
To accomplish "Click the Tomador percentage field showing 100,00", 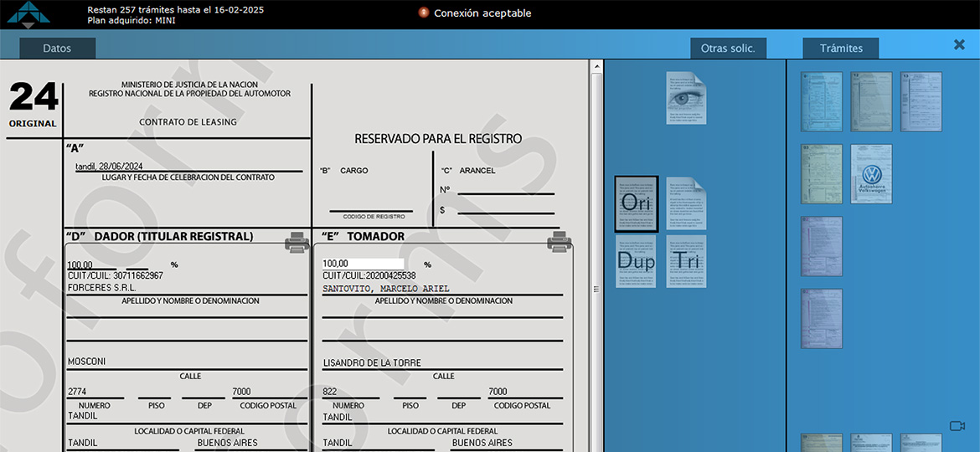I will (363, 264).
